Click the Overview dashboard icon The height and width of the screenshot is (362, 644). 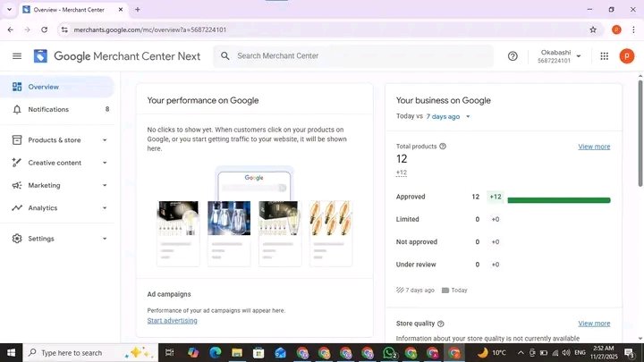click(x=17, y=87)
